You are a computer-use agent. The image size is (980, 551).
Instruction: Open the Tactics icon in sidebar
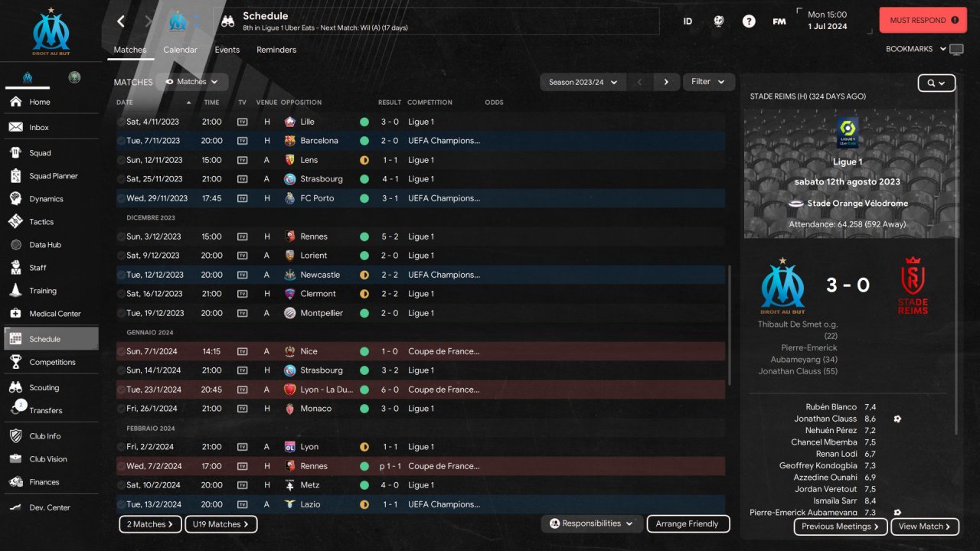pos(15,221)
